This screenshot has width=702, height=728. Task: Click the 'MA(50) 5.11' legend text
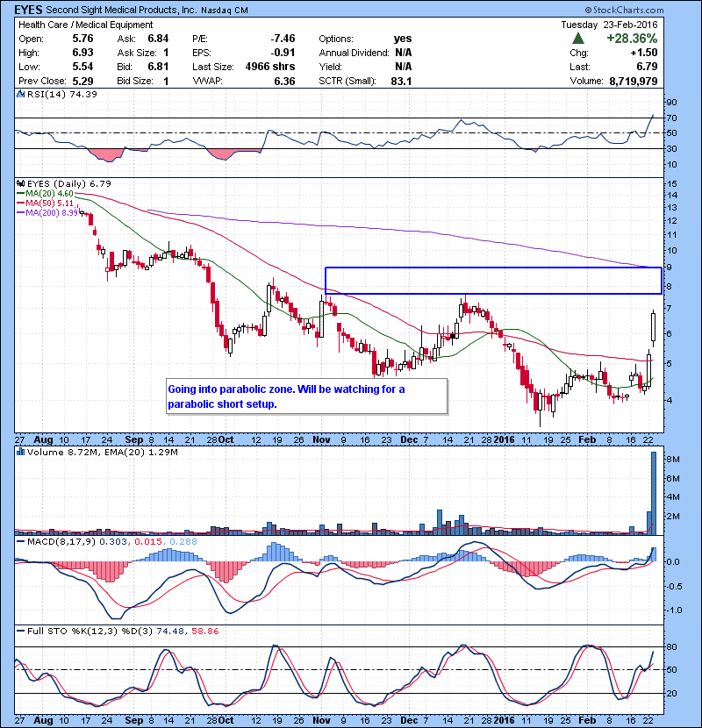pos(50,203)
